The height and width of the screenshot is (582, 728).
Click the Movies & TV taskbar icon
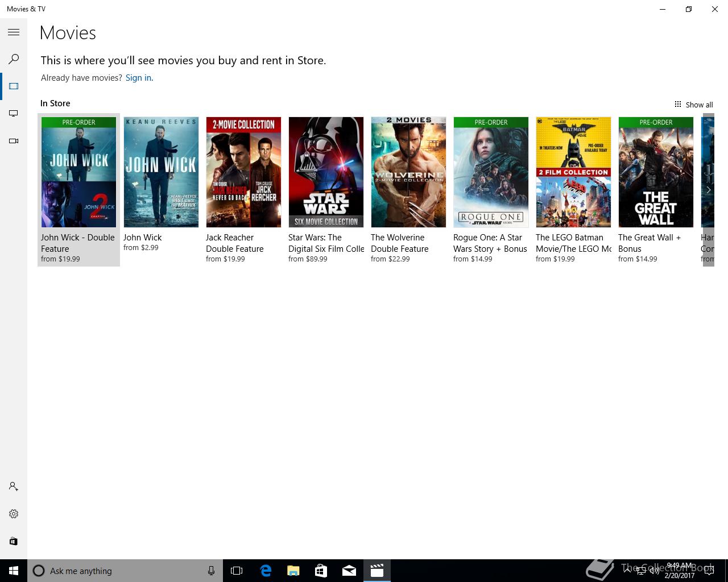click(x=377, y=571)
